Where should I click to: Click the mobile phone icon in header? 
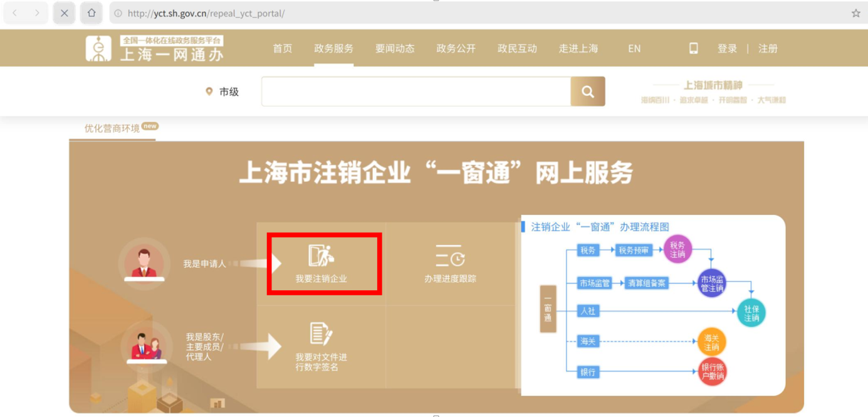(x=694, y=48)
